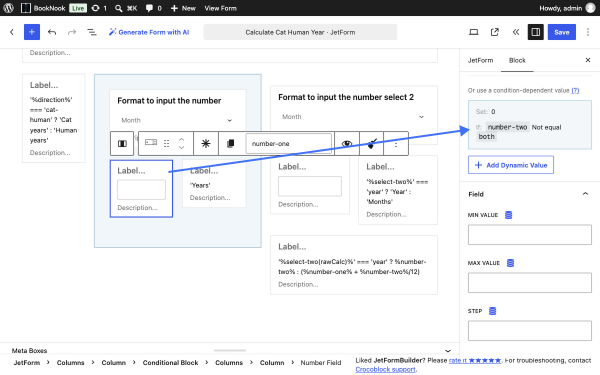The width and height of the screenshot is (600, 375).
Task: Undo the last change
Action: [x=52, y=32]
